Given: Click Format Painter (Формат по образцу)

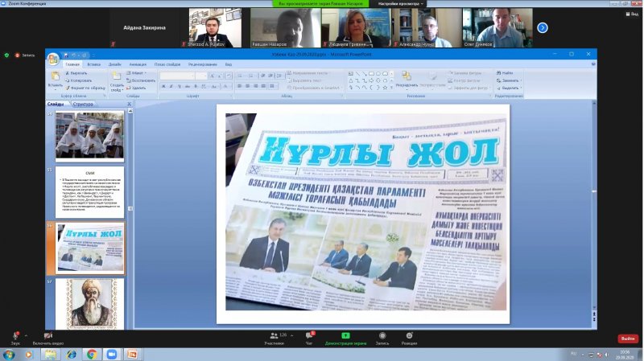Looking at the screenshot, I should (x=85, y=88).
